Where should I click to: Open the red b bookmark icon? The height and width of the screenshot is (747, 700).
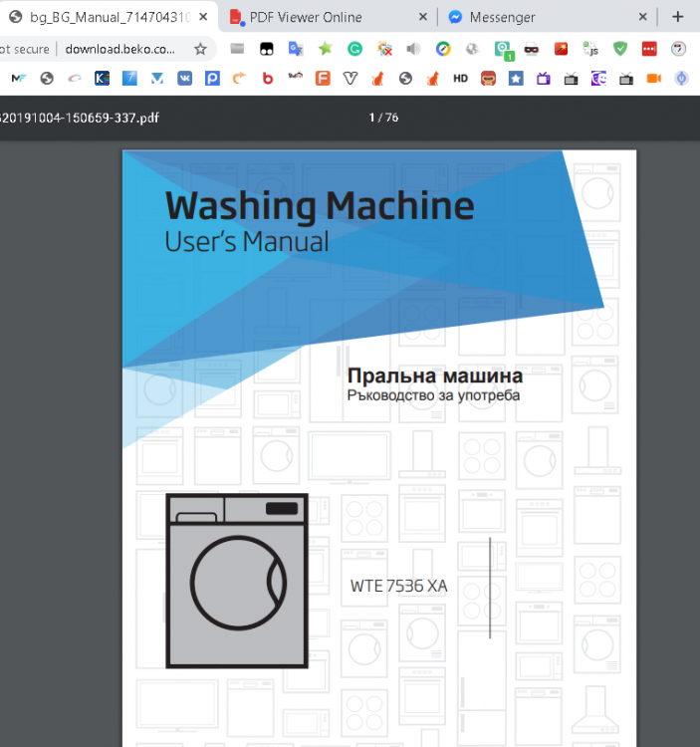268,78
